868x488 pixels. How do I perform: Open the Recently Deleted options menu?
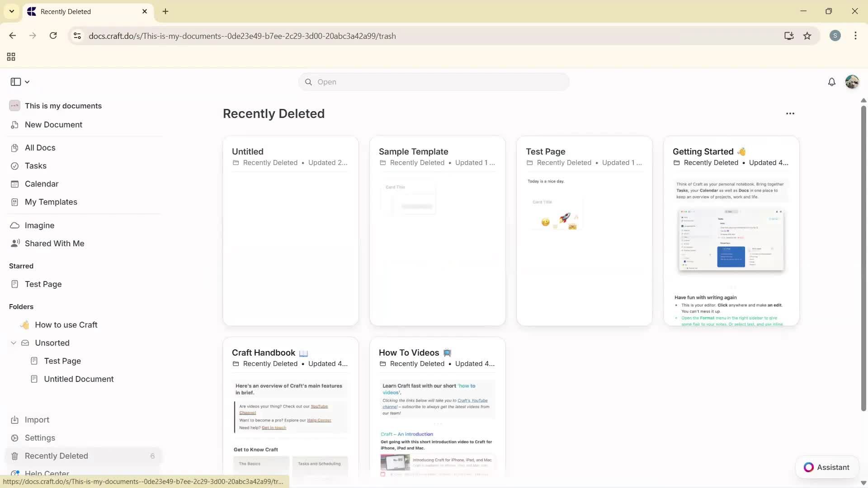pyautogui.click(x=790, y=113)
